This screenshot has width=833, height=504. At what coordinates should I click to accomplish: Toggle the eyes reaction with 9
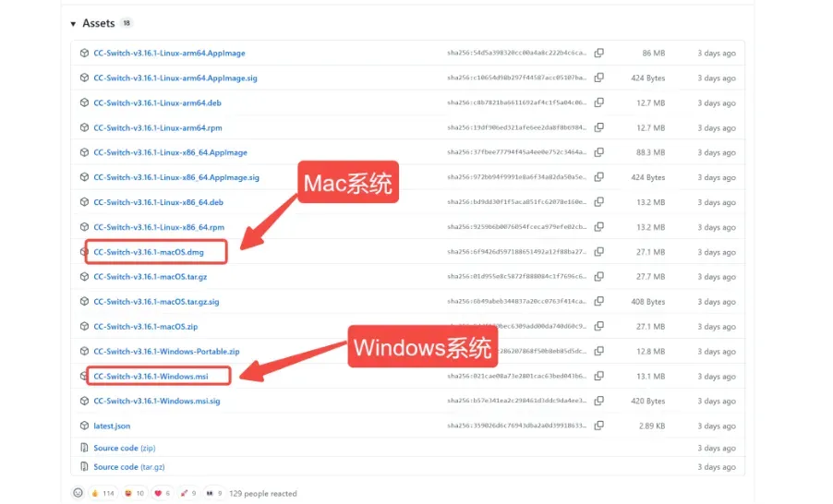coord(213,493)
